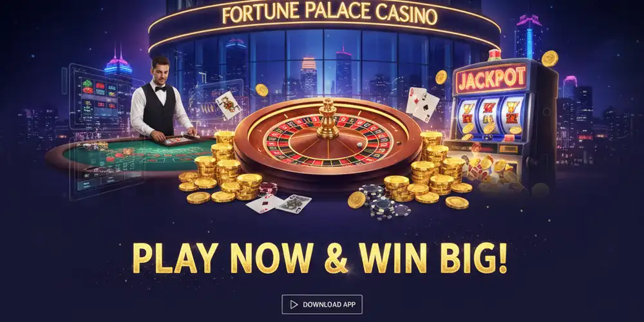Click the Play Now & Win Big headline

click(x=319, y=258)
